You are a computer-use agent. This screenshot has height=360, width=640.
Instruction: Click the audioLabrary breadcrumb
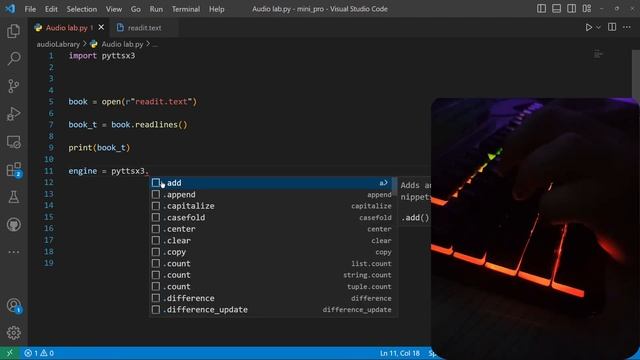coord(58,44)
